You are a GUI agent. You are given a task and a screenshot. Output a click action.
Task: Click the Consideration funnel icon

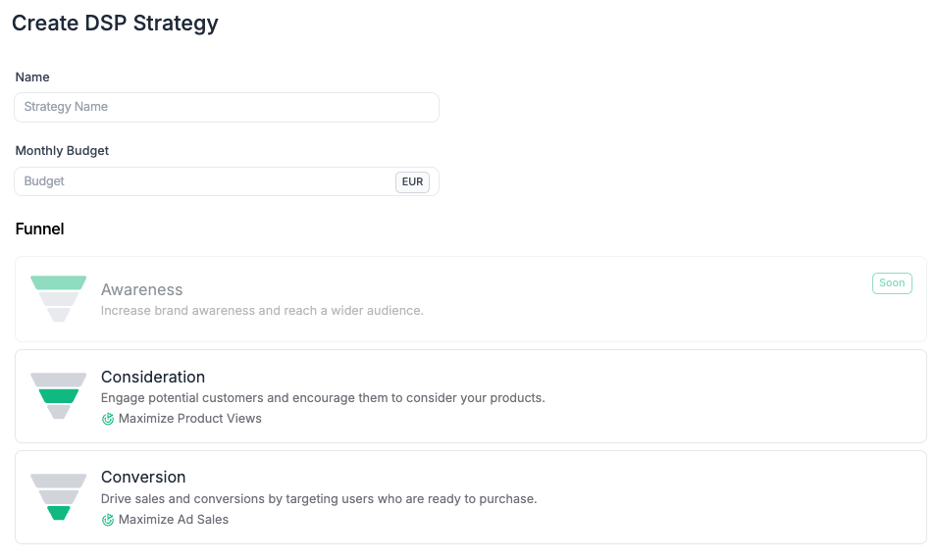pos(59,396)
